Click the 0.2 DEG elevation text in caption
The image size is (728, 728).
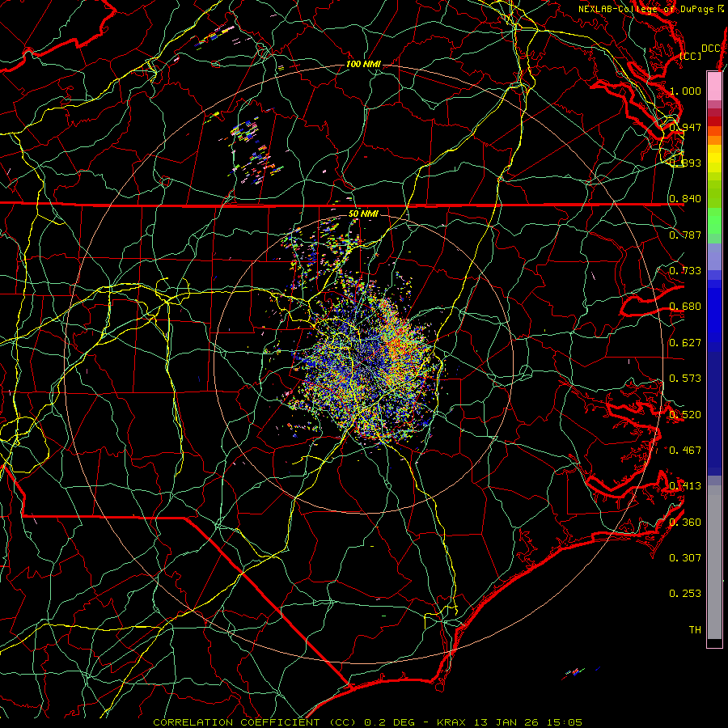(390, 722)
